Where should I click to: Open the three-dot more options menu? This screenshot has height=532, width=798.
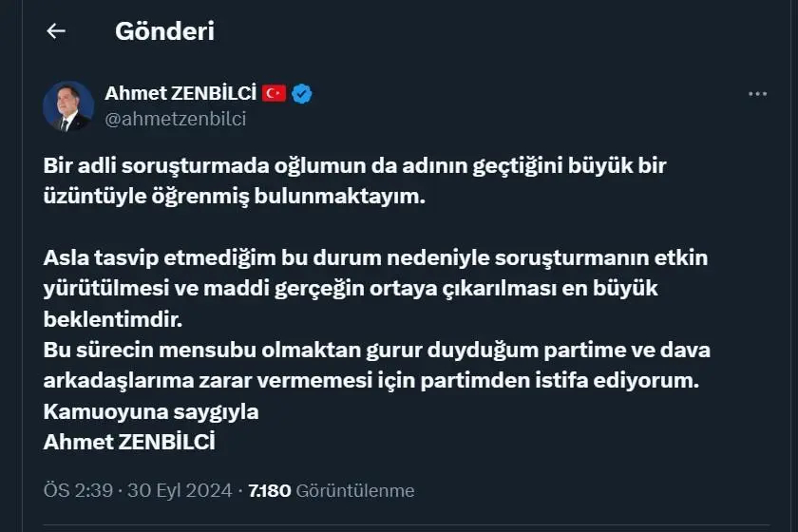pyautogui.click(x=757, y=94)
